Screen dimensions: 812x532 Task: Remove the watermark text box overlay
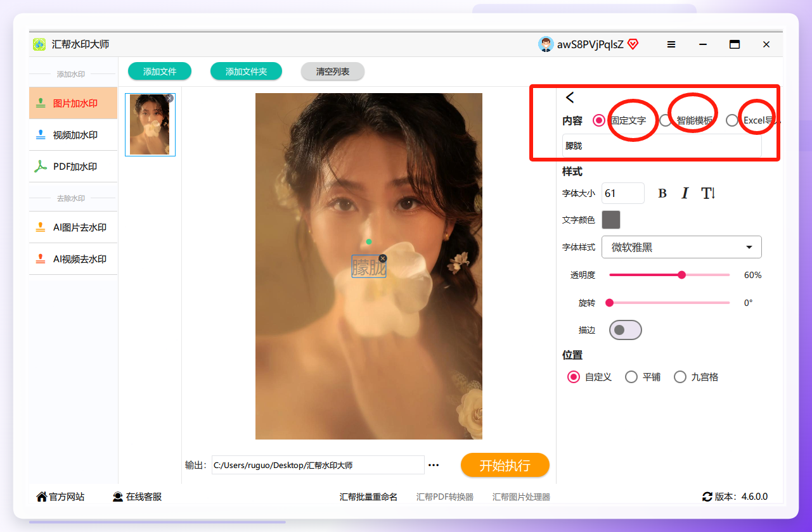click(382, 258)
